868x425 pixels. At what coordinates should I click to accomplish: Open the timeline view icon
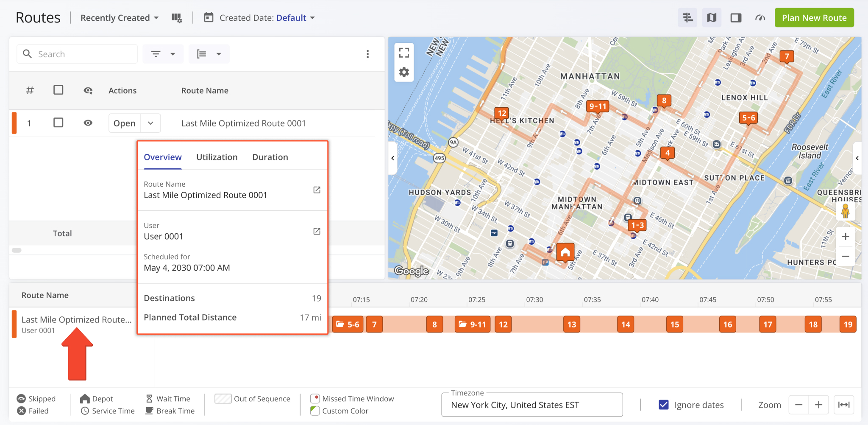[x=687, y=17]
